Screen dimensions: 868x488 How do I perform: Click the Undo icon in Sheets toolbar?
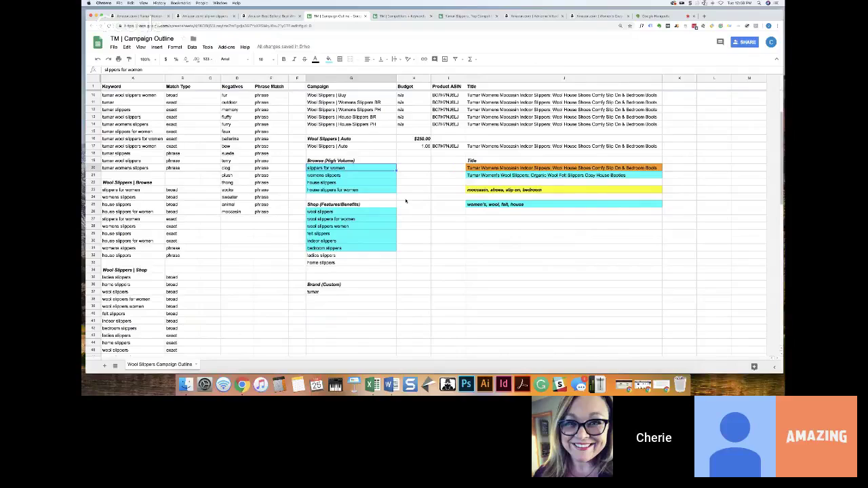[x=98, y=59]
